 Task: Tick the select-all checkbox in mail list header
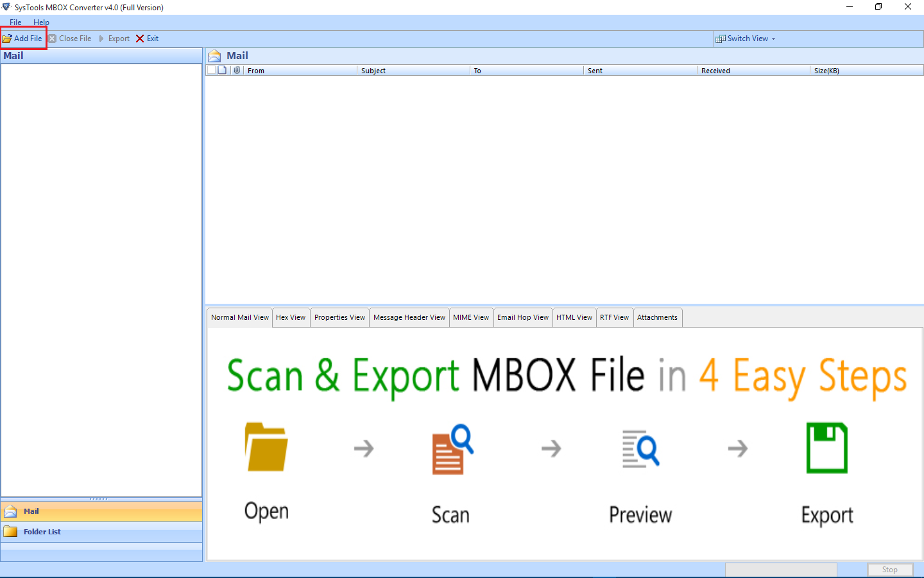click(x=211, y=70)
